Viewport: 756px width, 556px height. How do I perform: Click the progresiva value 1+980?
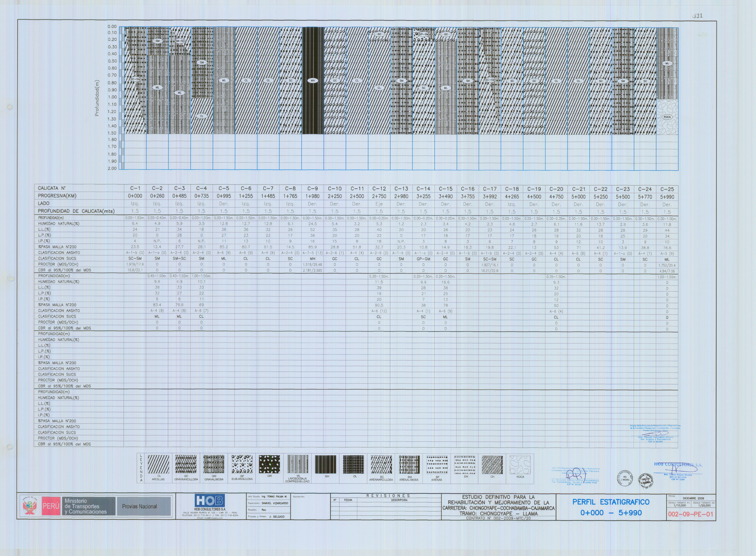(313, 196)
